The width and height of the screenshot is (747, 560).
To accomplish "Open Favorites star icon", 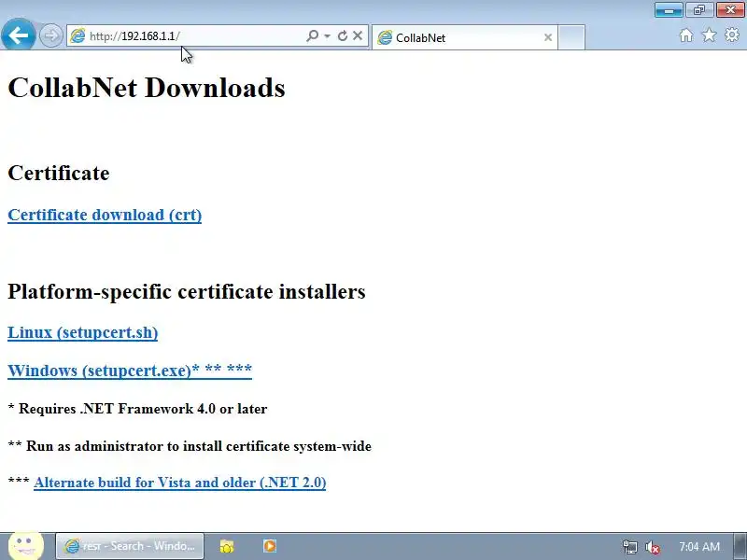I will pyautogui.click(x=709, y=35).
